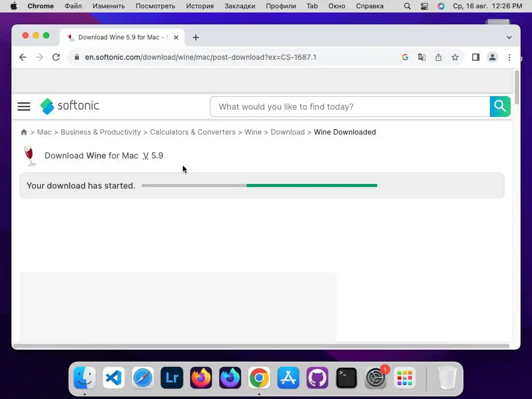Click the date and time in menu bar

487,6
